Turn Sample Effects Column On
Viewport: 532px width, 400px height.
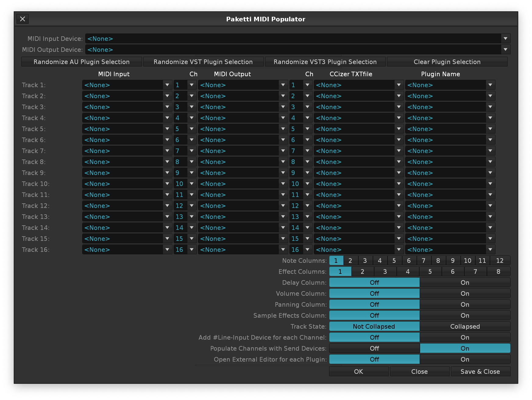tap(465, 316)
